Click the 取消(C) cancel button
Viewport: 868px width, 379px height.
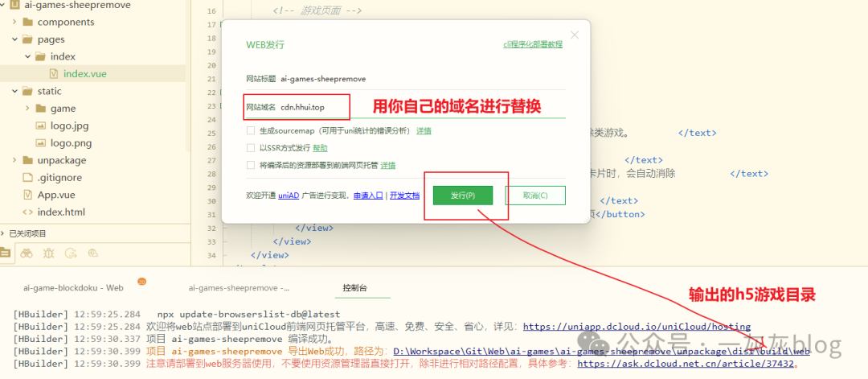tap(535, 196)
